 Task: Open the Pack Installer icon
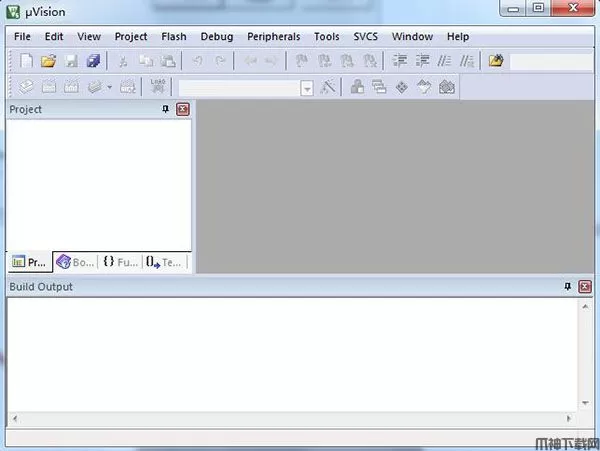(x=447, y=87)
